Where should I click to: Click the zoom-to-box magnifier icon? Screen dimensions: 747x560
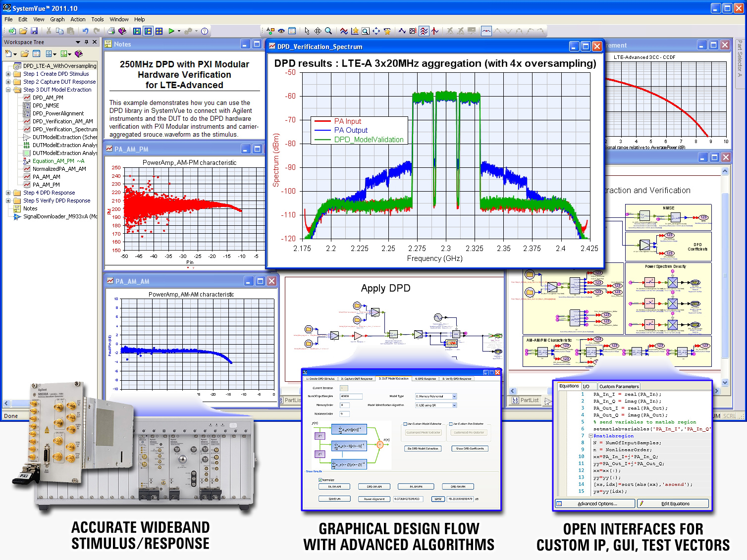(365, 31)
